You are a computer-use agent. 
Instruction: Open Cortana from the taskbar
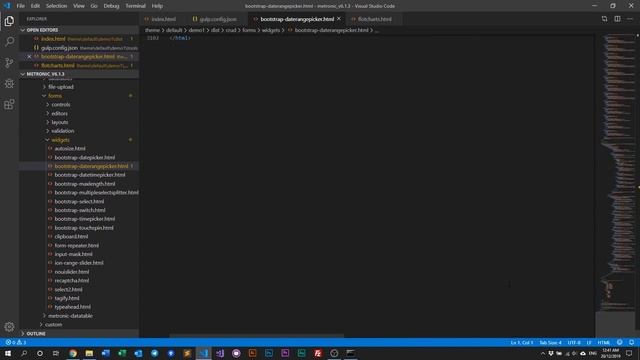(x=40, y=353)
